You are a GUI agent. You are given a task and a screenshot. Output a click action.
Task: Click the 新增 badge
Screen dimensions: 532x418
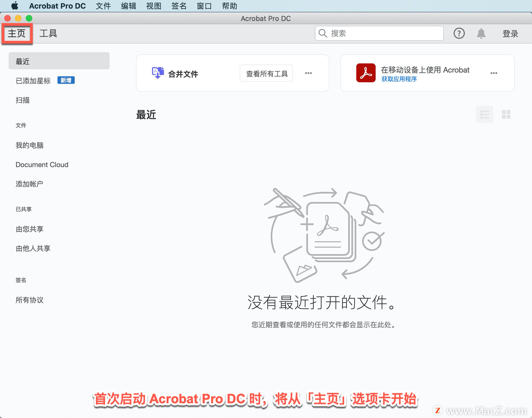point(66,80)
